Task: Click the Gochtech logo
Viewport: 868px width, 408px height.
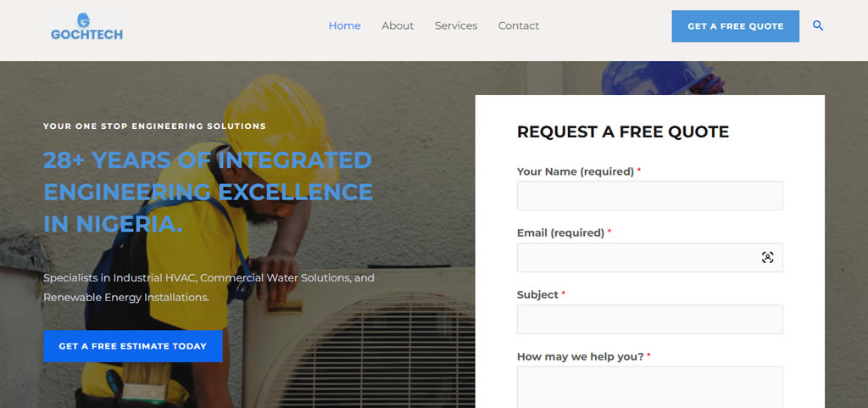Action: coord(86,27)
